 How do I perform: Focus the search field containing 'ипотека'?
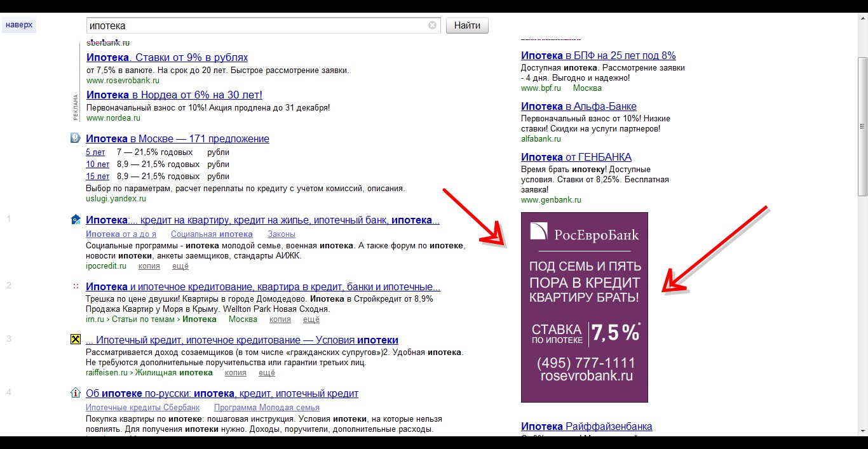263,25
